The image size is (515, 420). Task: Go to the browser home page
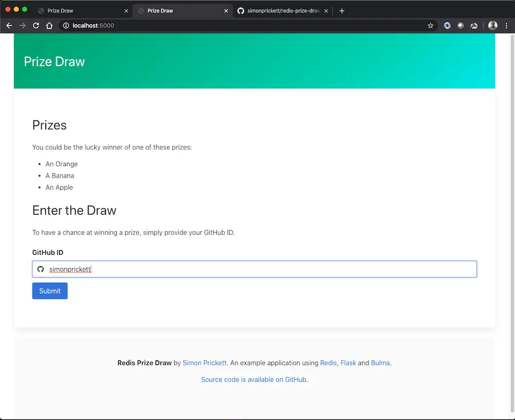pos(49,26)
